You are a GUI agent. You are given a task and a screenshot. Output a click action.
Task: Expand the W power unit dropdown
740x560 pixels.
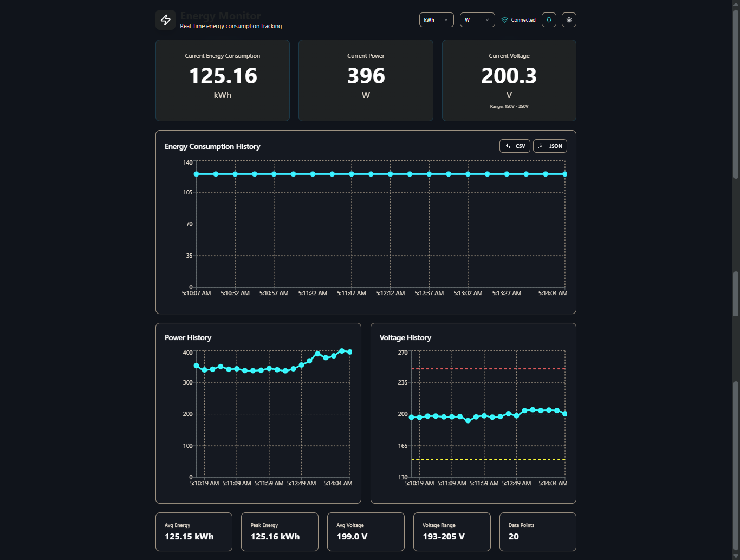(x=477, y=20)
